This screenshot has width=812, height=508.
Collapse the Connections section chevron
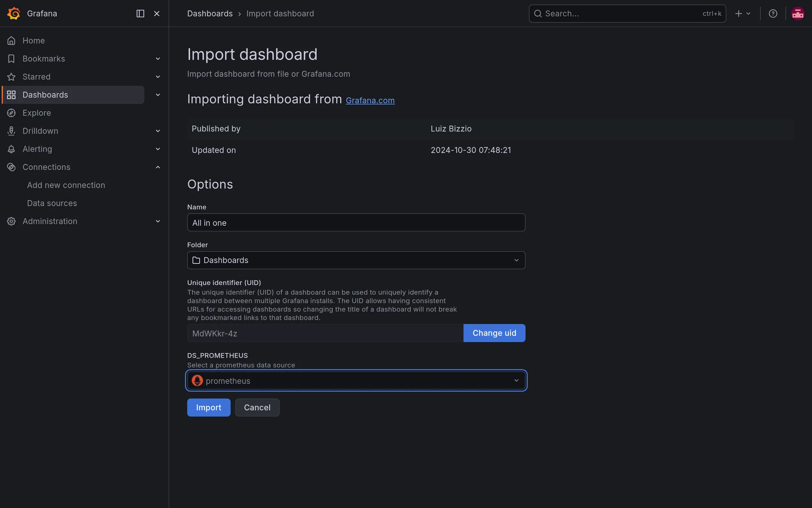click(158, 167)
